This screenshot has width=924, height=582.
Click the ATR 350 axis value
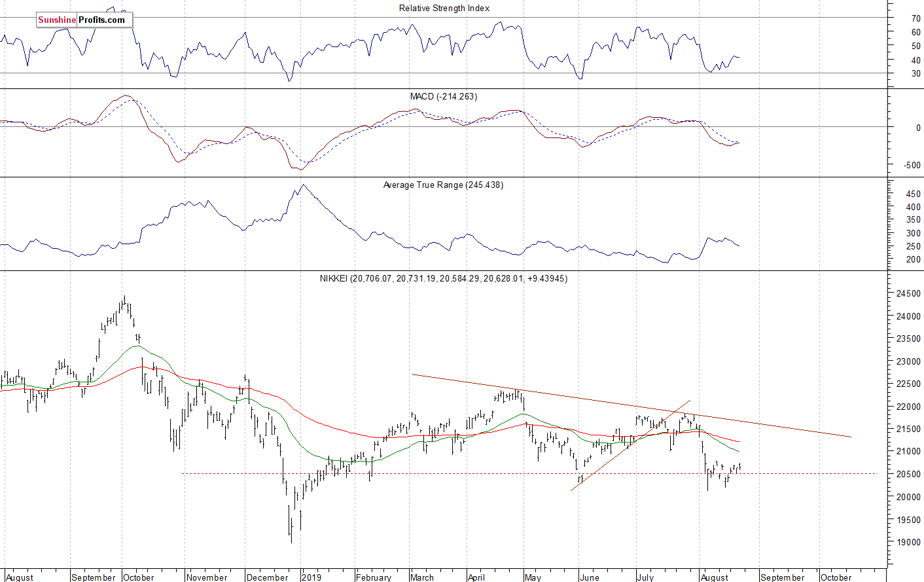[x=914, y=220]
